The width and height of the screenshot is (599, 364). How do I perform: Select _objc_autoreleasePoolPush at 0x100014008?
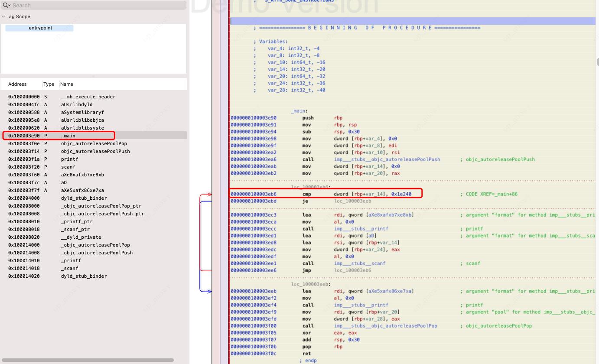94,253
